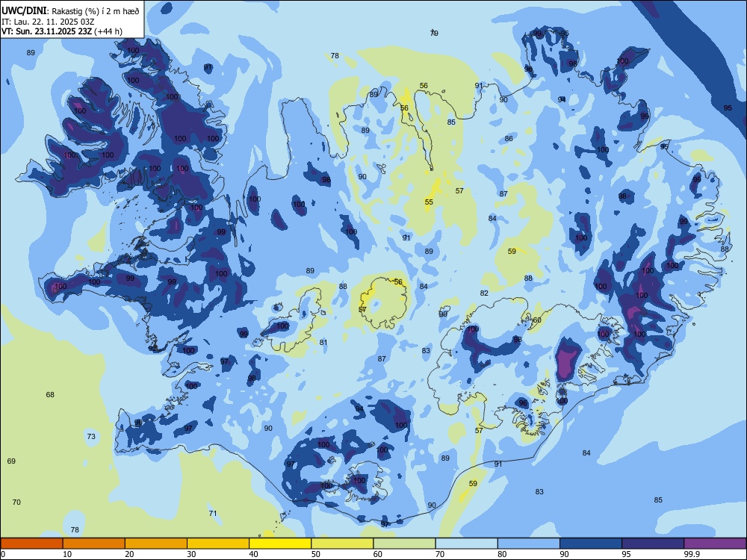Select the medium blue 90–95 legend swatch
Viewport: 747px width, 560px height.
591,544
